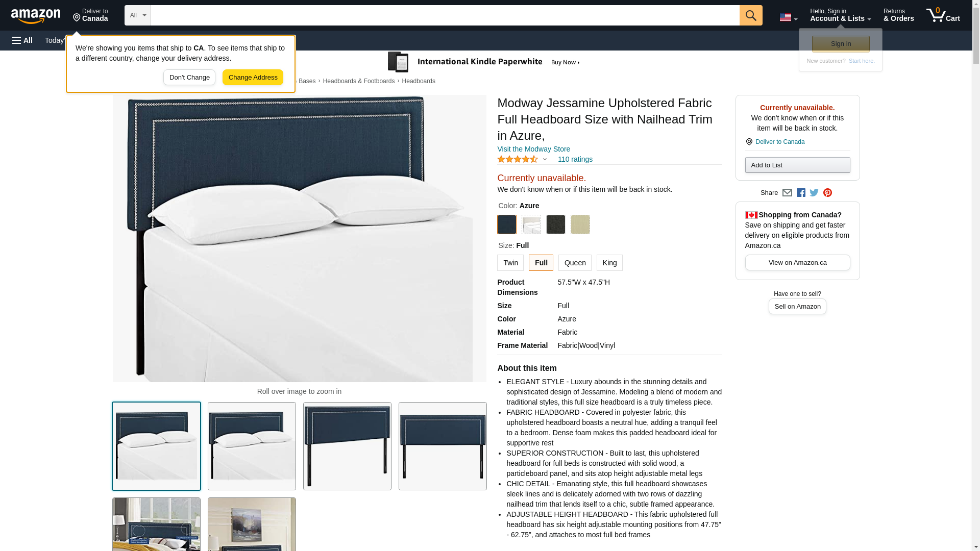Click the Change Address button
This screenshot has height=551, width=980.
click(x=253, y=78)
